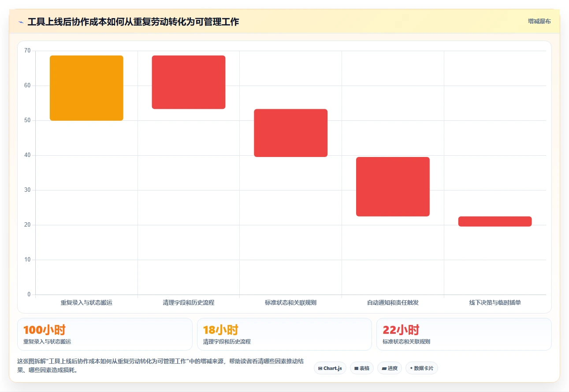Click 重复录入与状态搬运 caption under 100小时

coord(47,342)
